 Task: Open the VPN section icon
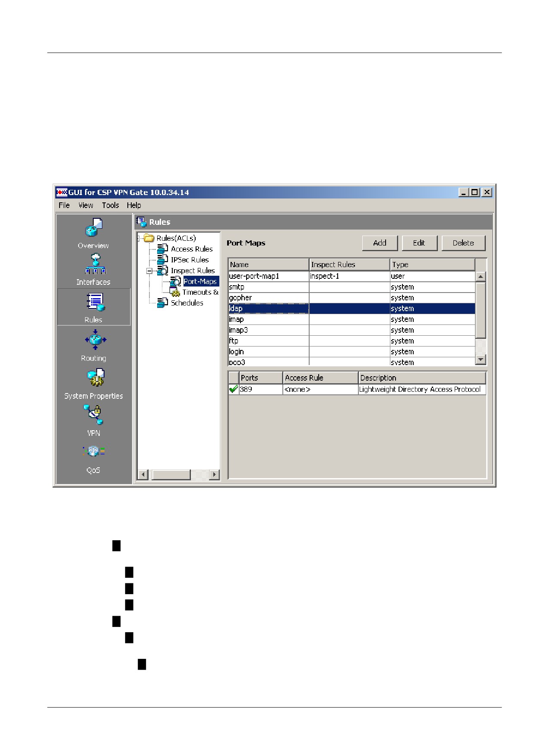[94, 415]
